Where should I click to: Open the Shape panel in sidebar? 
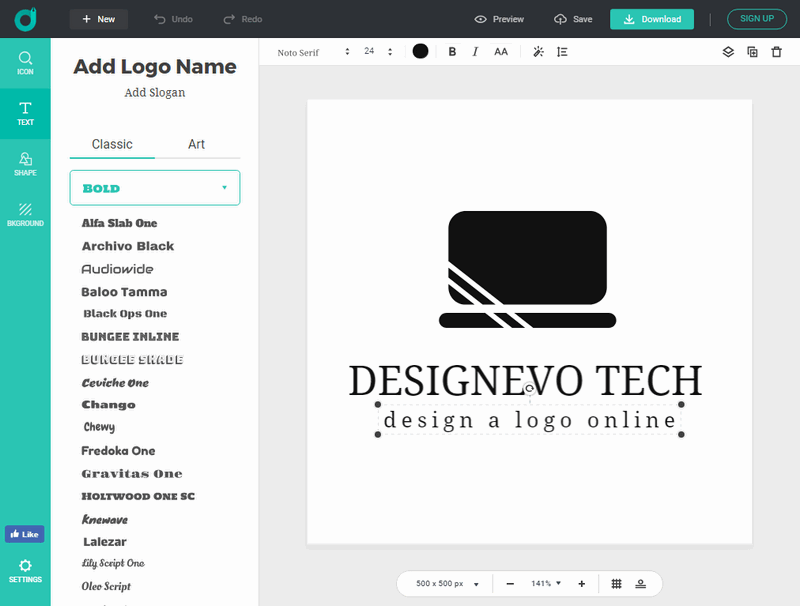tap(25, 163)
